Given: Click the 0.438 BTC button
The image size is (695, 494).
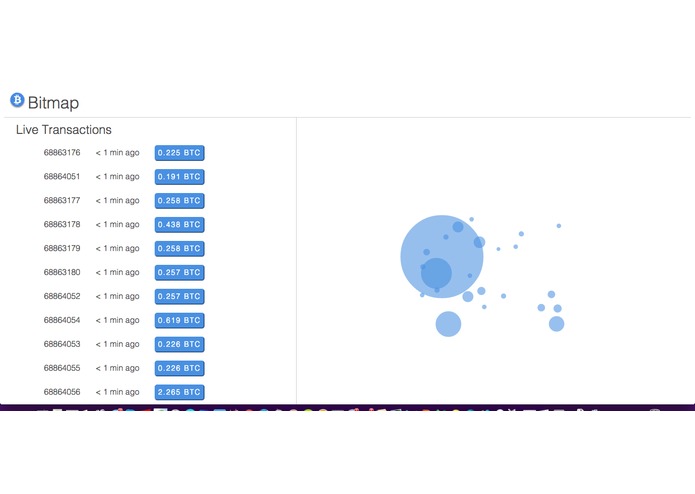Looking at the screenshot, I should [180, 225].
